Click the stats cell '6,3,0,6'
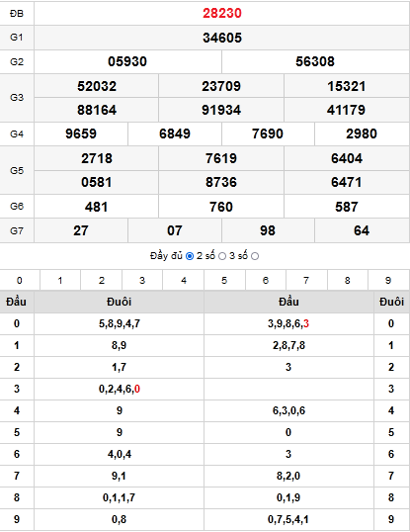This screenshot has height=532, width=410. tap(288, 410)
